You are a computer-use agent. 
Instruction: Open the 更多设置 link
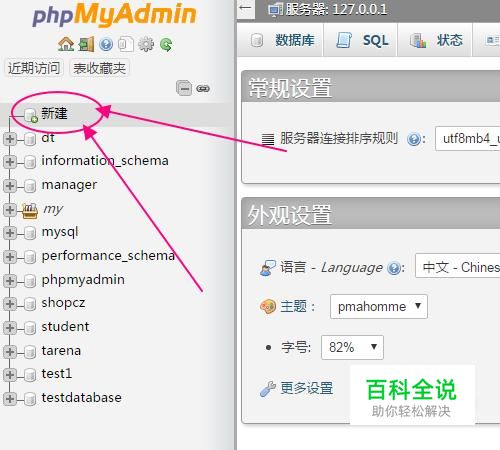(x=307, y=388)
